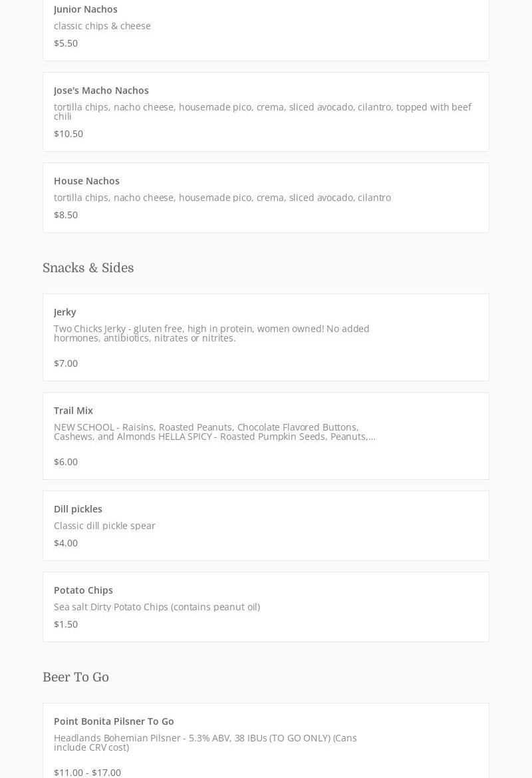
Task: Click the $8.50 House Nachos price
Action: 66,215
